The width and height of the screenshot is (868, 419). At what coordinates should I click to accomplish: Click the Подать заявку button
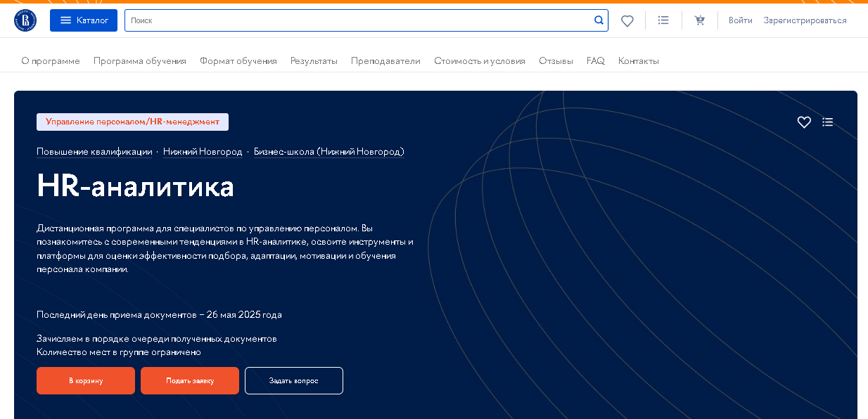(190, 381)
